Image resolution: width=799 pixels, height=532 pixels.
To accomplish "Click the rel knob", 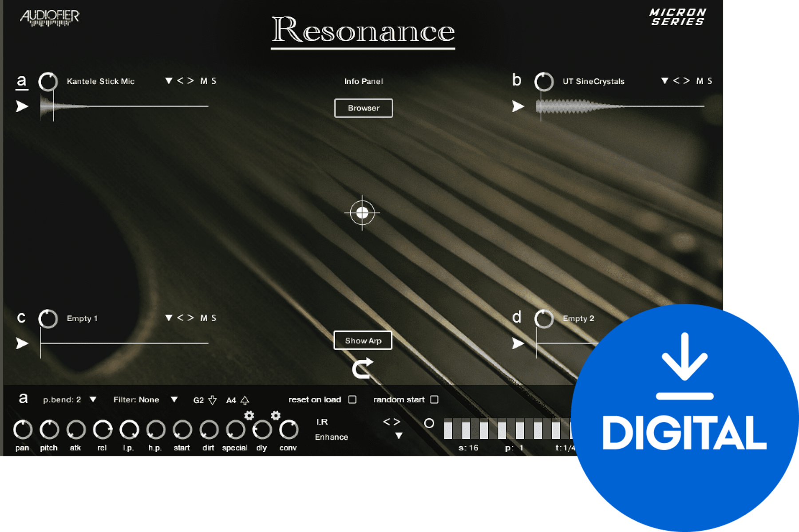I will [103, 430].
